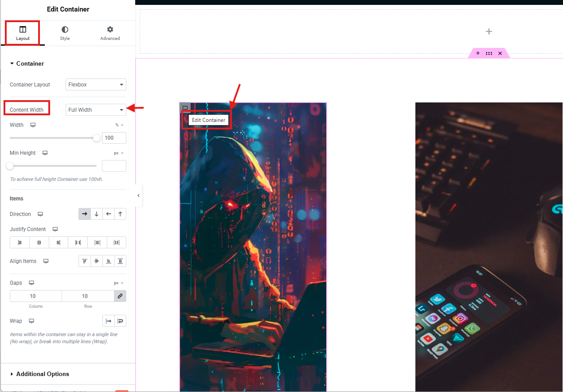The image size is (563, 392).
Task: Open the Advanced tab
Action: point(110,33)
